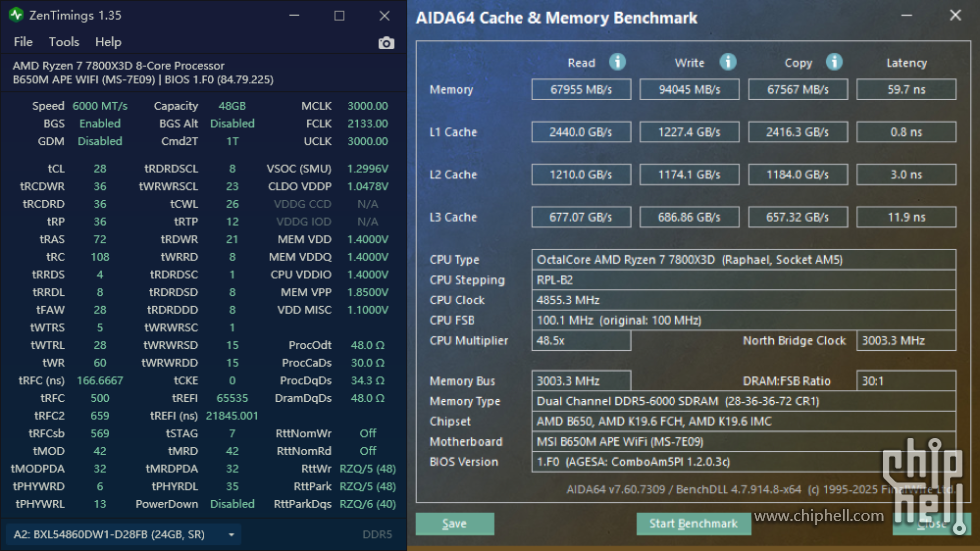The width and height of the screenshot is (980, 551).
Task: Take a ZenTimings screenshot with the camera icon
Action: tap(386, 42)
